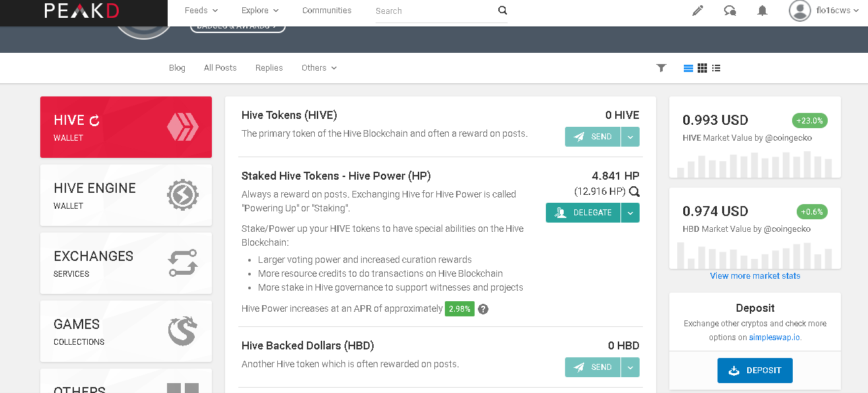Screen dimensions: 868x393
Task: Open the Feeds dropdown menu
Action: (x=201, y=11)
